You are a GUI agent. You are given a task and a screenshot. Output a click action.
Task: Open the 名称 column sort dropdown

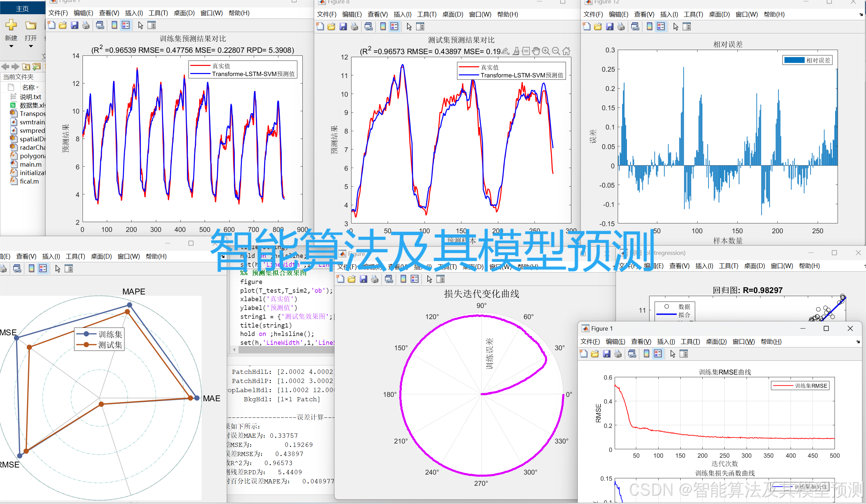37,87
